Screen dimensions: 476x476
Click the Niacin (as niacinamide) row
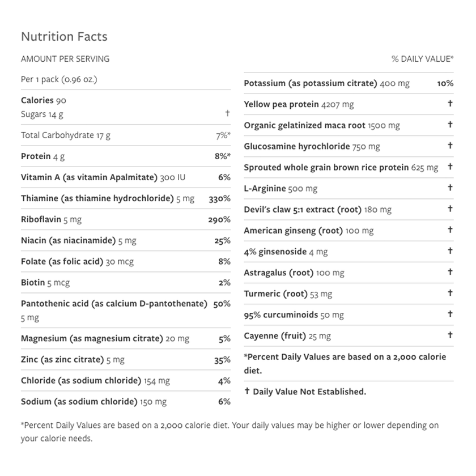click(x=79, y=241)
